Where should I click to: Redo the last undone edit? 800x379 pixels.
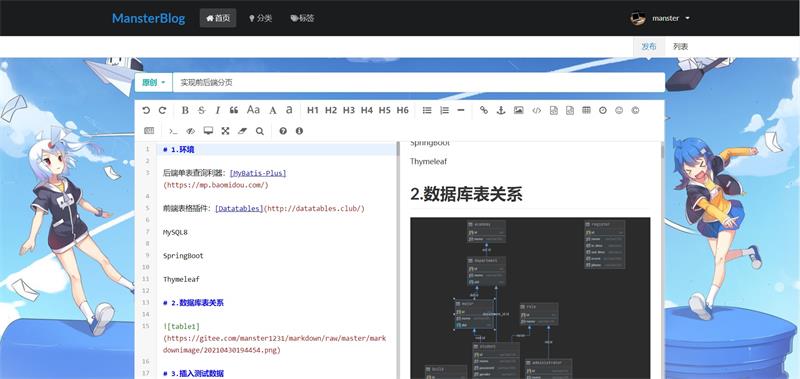click(162, 110)
